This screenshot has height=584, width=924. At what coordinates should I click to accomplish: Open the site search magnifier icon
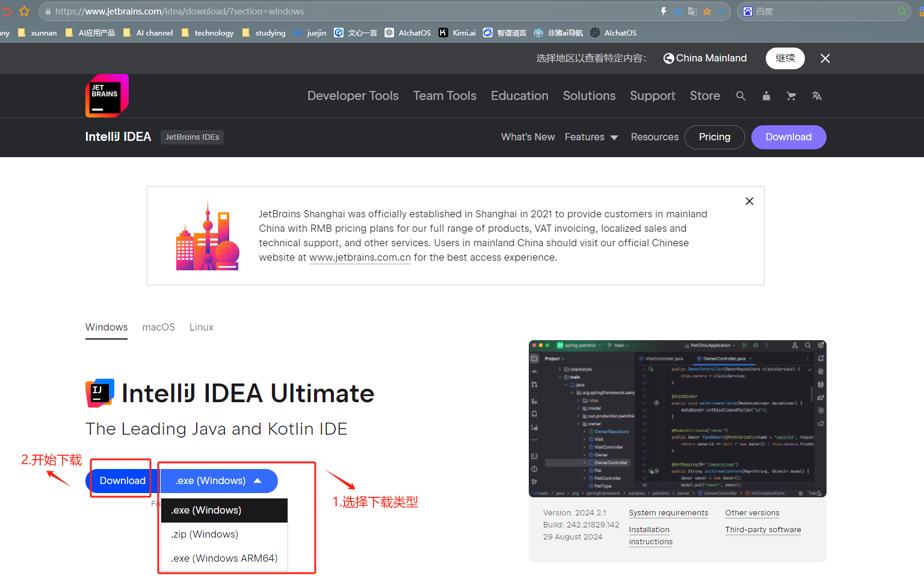tap(741, 96)
